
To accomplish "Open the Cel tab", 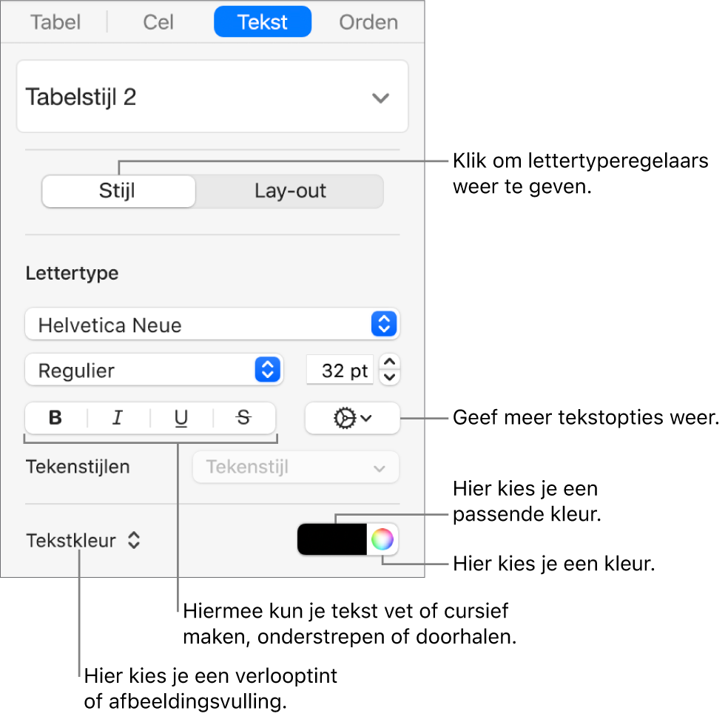I will click(157, 21).
